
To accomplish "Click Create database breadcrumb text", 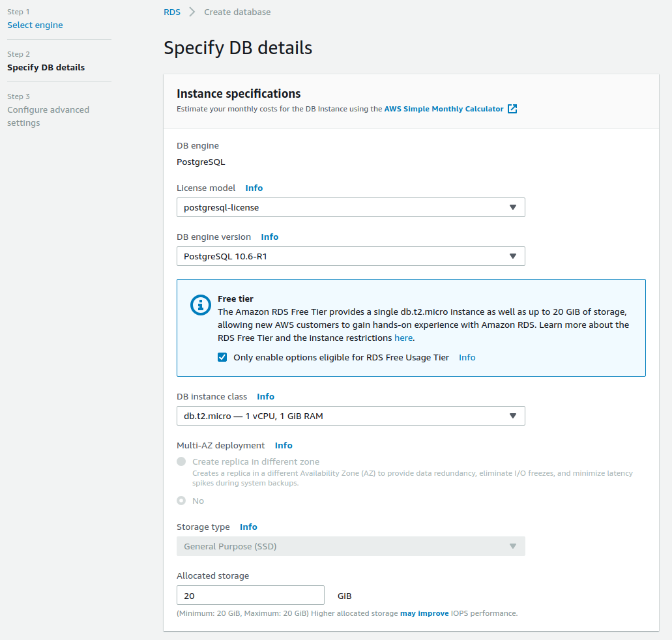I will (237, 12).
